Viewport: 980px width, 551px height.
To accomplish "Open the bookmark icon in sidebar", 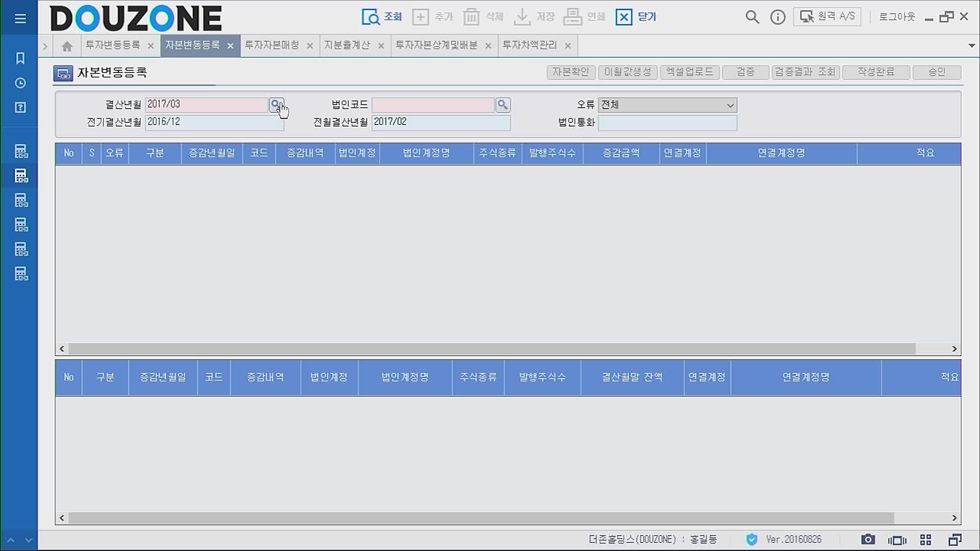I will point(20,58).
